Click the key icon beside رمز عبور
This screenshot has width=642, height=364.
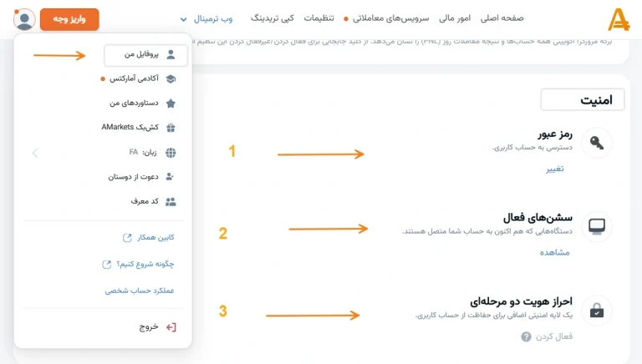pos(597,143)
